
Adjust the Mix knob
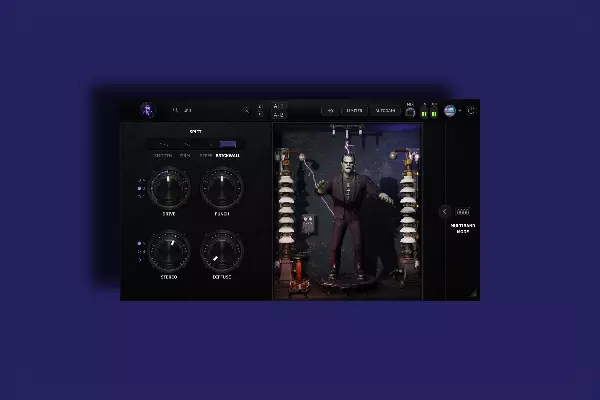coord(410,113)
